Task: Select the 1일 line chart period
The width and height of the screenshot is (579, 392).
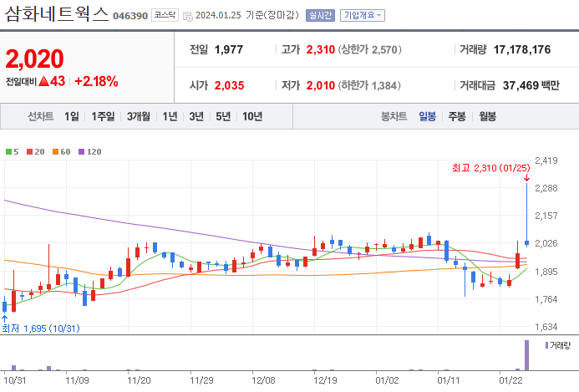Action: [72, 117]
